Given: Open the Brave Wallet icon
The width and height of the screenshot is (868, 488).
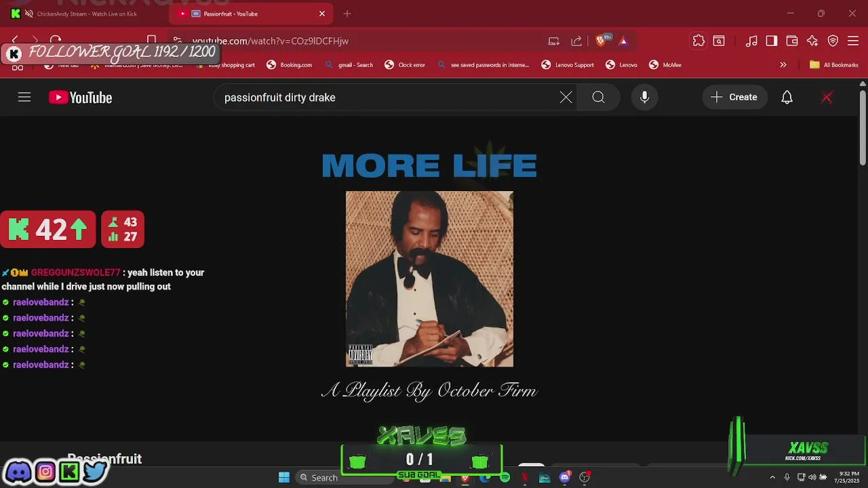Looking at the screenshot, I should [x=792, y=41].
